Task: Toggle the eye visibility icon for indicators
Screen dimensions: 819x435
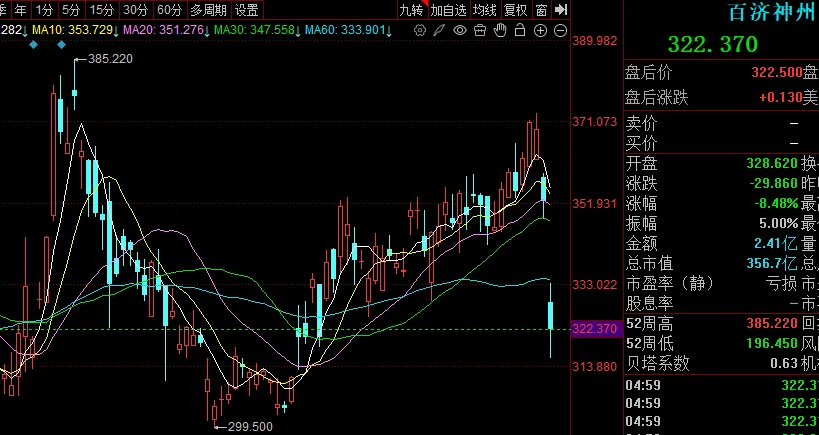Action: coord(460,30)
